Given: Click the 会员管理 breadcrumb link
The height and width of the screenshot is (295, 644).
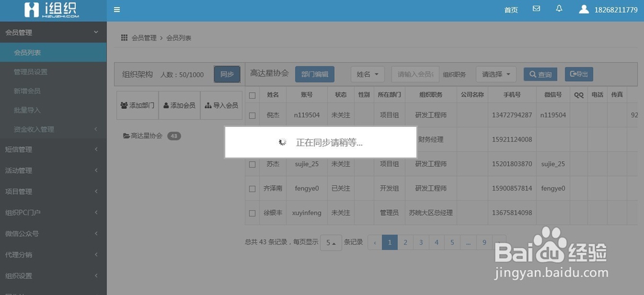Looking at the screenshot, I should point(144,38).
